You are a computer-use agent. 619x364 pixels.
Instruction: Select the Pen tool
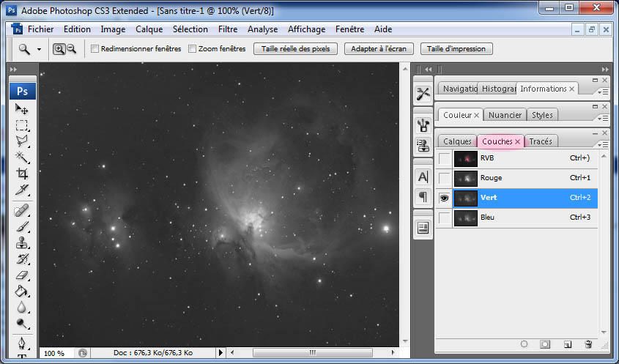click(22, 343)
